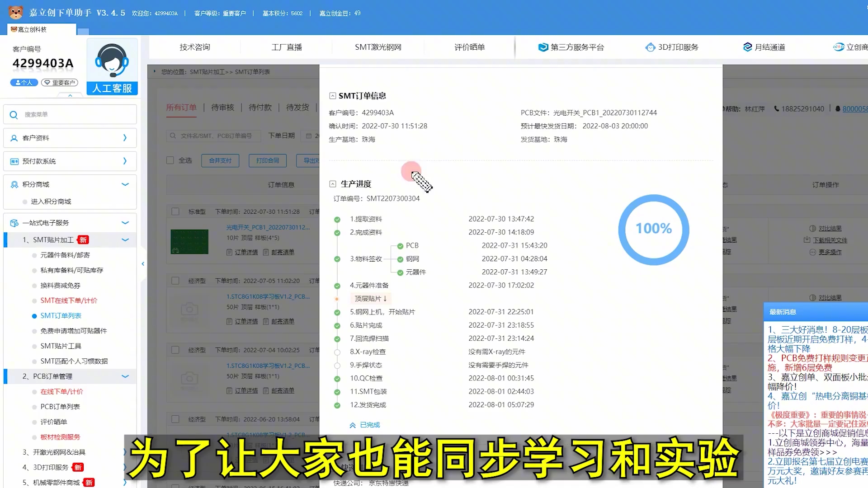Expand the 预付款系统 menu chevron
Image resolution: width=868 pixels, height=488 pixels.
tap(125, 161)
